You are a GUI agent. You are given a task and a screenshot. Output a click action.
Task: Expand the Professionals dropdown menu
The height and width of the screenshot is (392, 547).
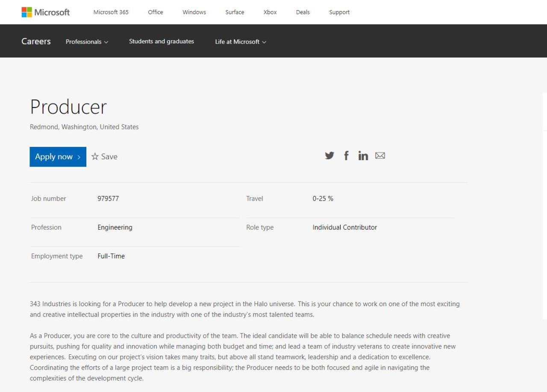87,42
